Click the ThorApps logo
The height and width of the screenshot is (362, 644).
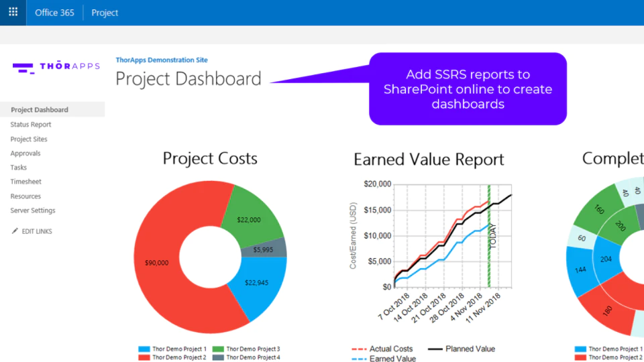click(x=56, y=67)
